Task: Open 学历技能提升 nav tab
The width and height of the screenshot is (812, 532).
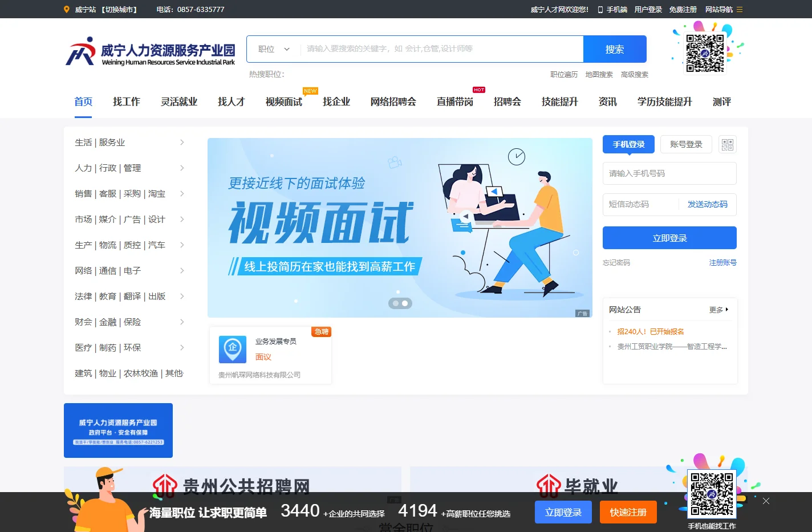Action: click(665, 101)
